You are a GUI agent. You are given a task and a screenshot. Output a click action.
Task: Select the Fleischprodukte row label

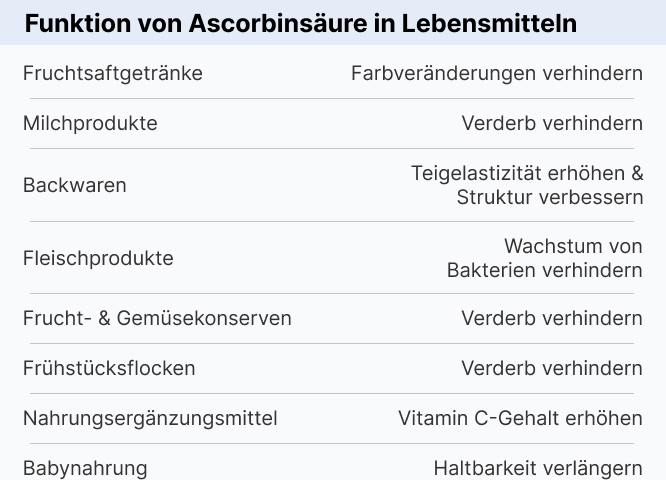click(98, 258)
